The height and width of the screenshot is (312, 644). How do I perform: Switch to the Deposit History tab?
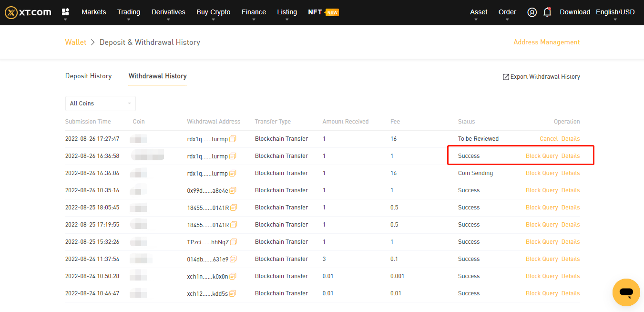(x=88, y=76)
